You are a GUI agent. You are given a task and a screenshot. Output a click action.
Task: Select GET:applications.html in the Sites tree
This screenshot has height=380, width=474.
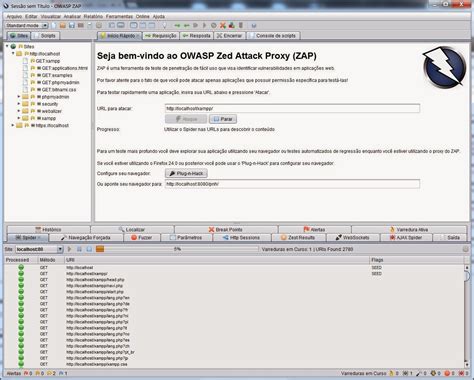65,68
